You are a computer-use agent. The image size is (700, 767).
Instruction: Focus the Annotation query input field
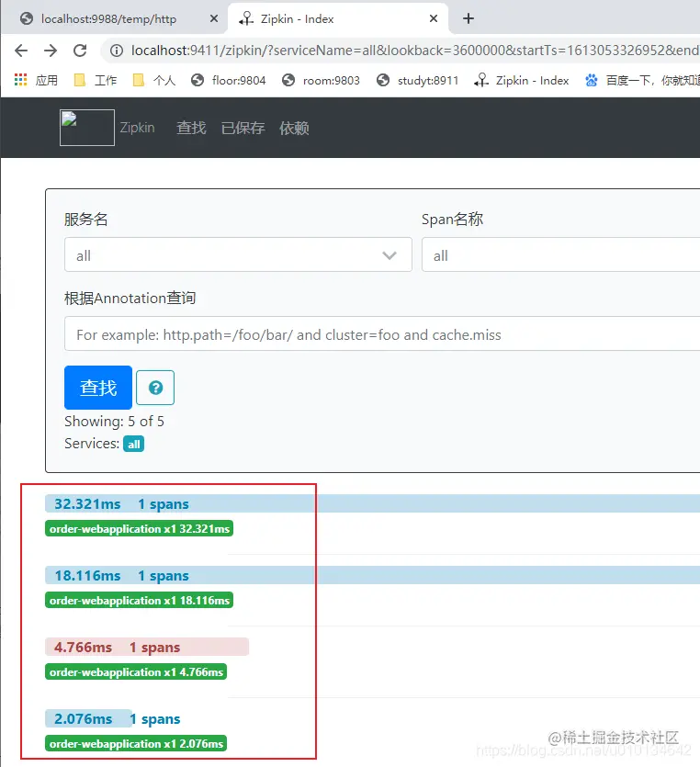[x=382, y=333]
